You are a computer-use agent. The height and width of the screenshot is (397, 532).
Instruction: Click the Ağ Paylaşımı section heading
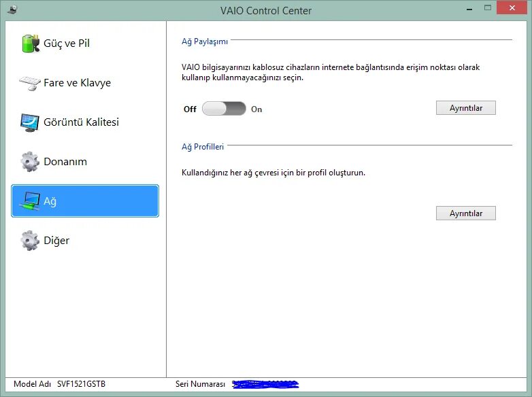[205, 41]
